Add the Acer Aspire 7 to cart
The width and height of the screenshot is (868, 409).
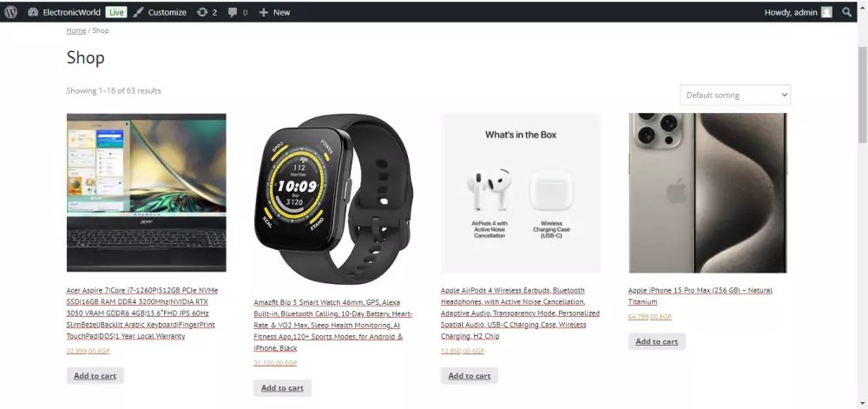95,376
